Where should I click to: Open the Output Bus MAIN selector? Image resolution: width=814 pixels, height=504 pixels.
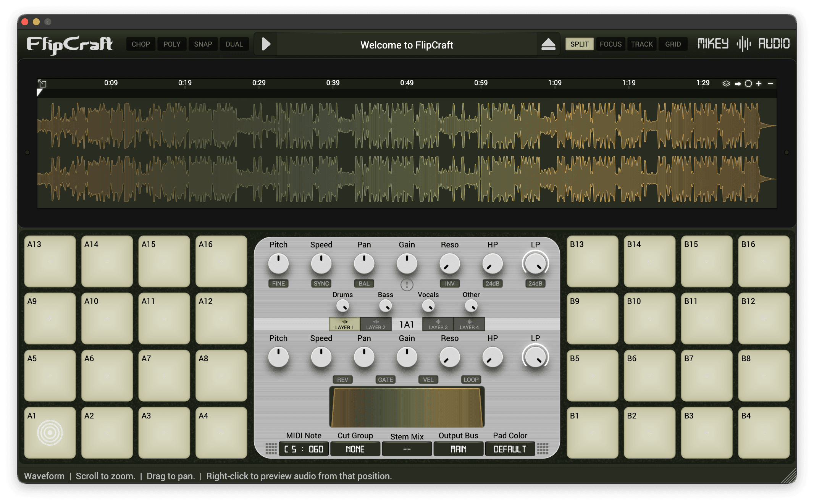pyautogui.click(x=458, y=449)
